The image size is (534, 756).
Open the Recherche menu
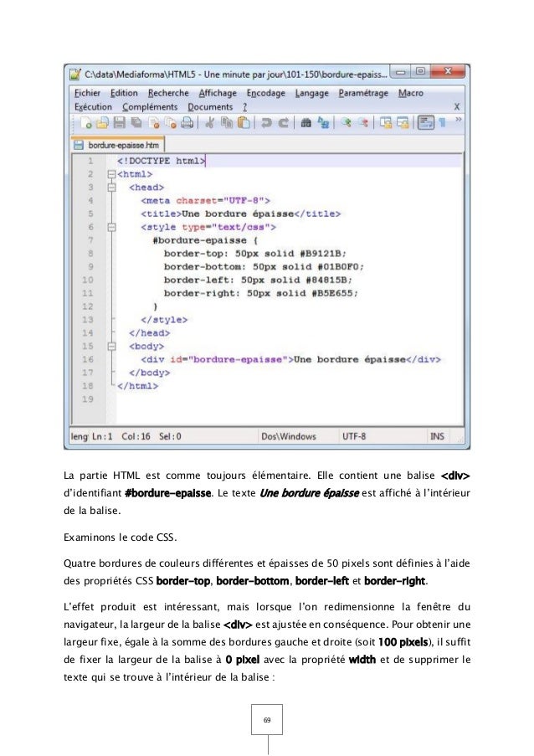pos(168,93)
